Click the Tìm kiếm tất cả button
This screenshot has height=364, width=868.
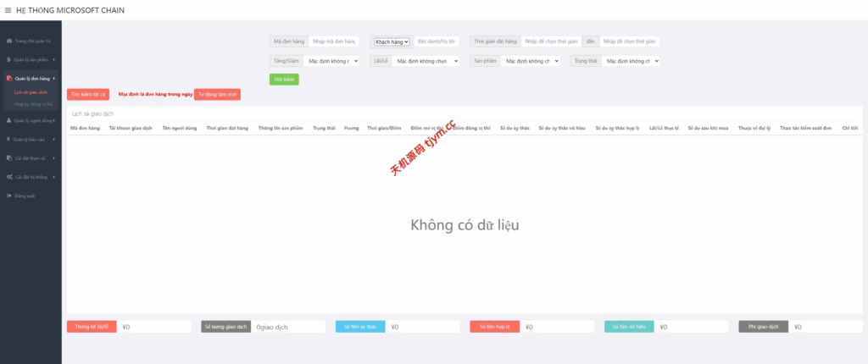(x=88, y=95)
